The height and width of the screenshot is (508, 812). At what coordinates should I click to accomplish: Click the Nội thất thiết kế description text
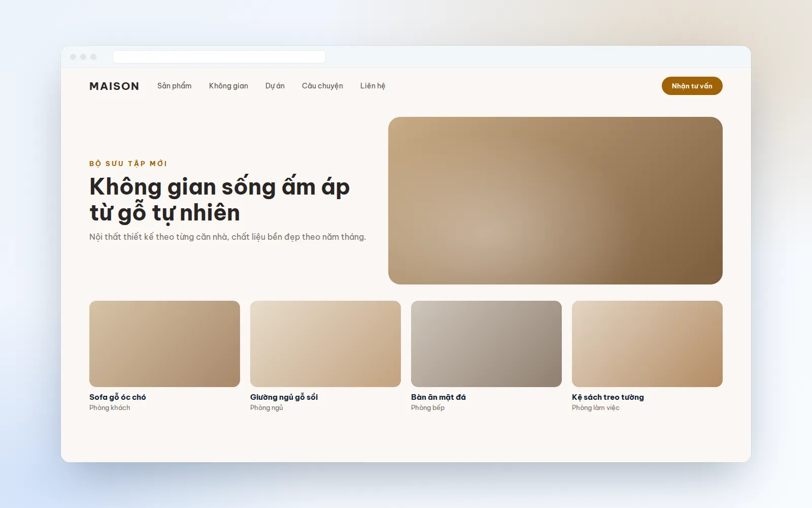[227, 237]
